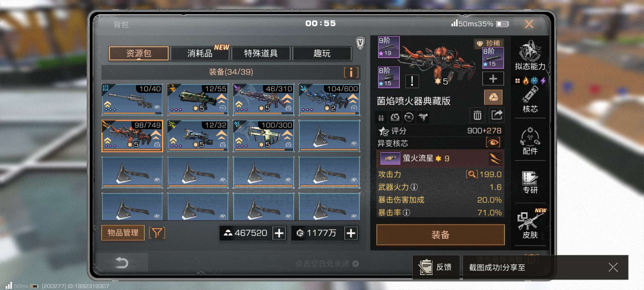Viewport: 644px width, 290px height.
Task: Switch to the 消耗品 tab
Action: 200,53
